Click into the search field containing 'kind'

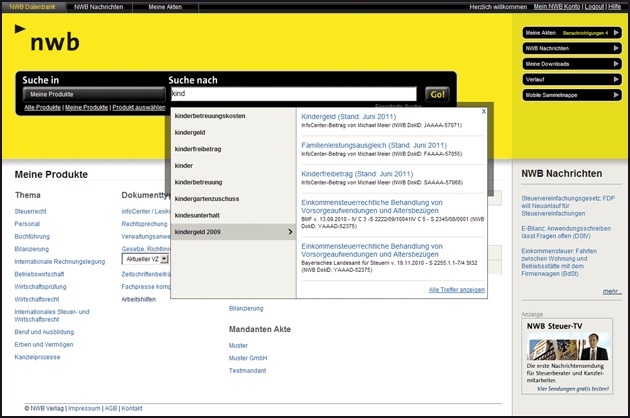pyautogui.click(x=292, y=94)
